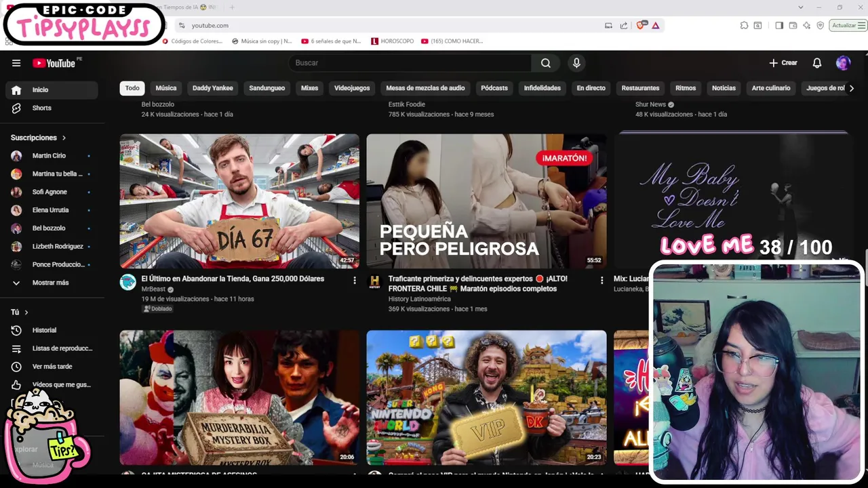
Task: Select the Sandungueo filter chip
Action: (x=267, y=88)
